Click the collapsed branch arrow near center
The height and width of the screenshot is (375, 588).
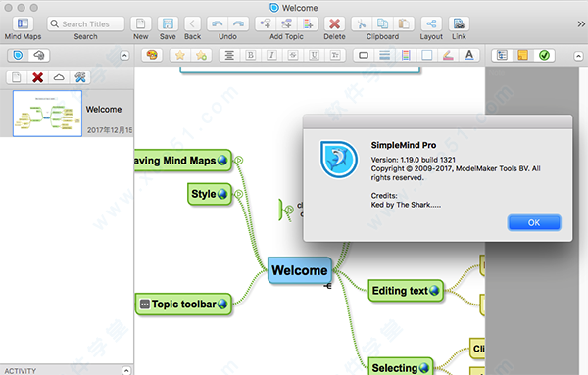click(289, 210)
